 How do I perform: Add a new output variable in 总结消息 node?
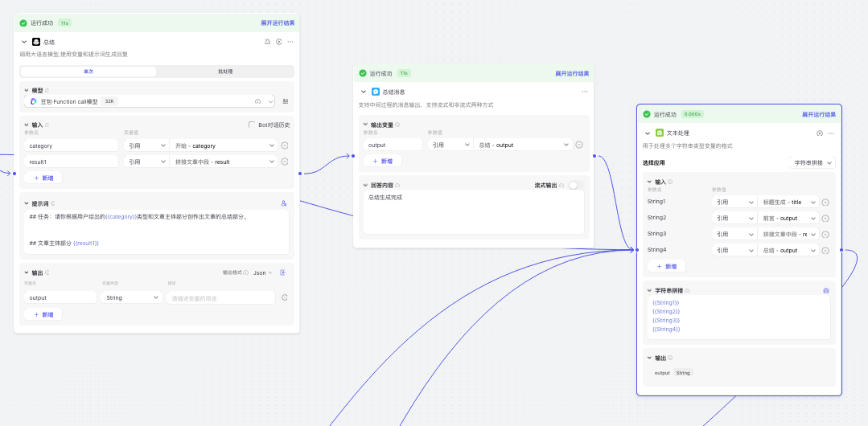click(x=383, y=161)
